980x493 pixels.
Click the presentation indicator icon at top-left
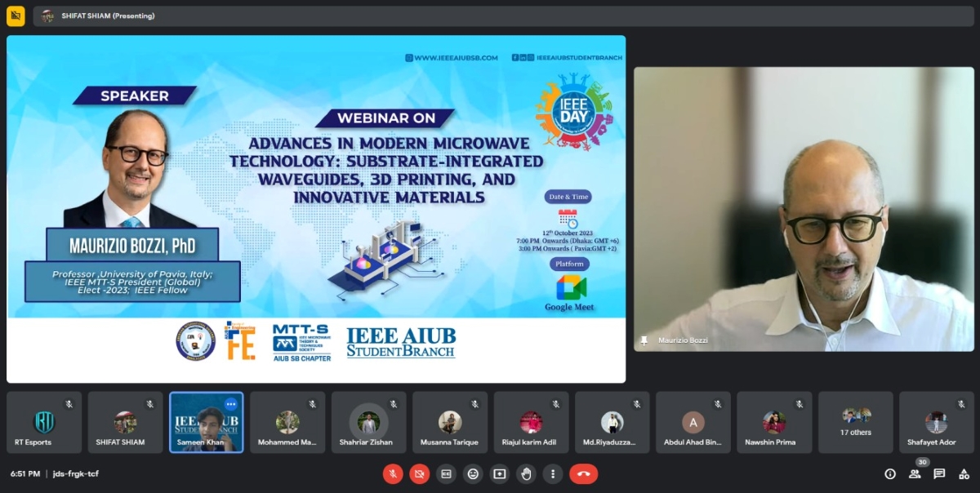pyautogui.click(x=16, y=16)
